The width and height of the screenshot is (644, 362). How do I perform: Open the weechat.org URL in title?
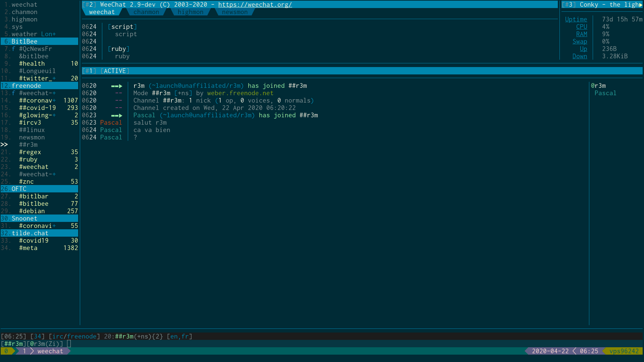coord(255,5)
